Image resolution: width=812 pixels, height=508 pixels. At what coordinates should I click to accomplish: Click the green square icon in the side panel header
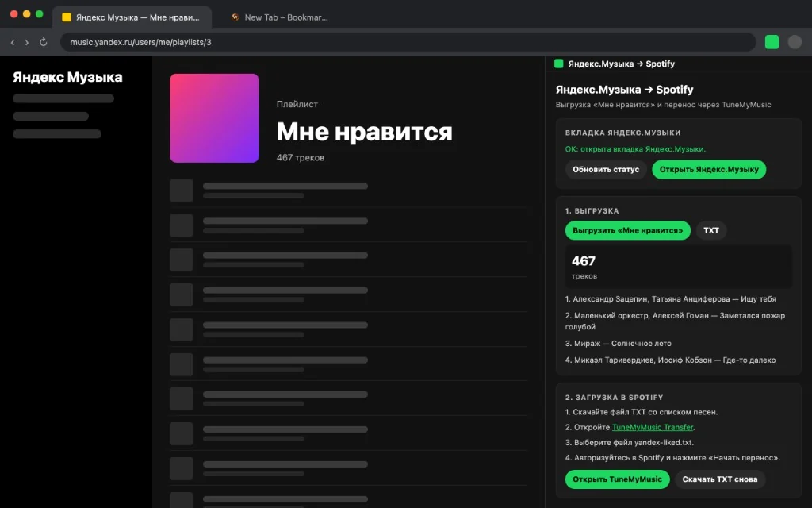click(x=559, y=63)
